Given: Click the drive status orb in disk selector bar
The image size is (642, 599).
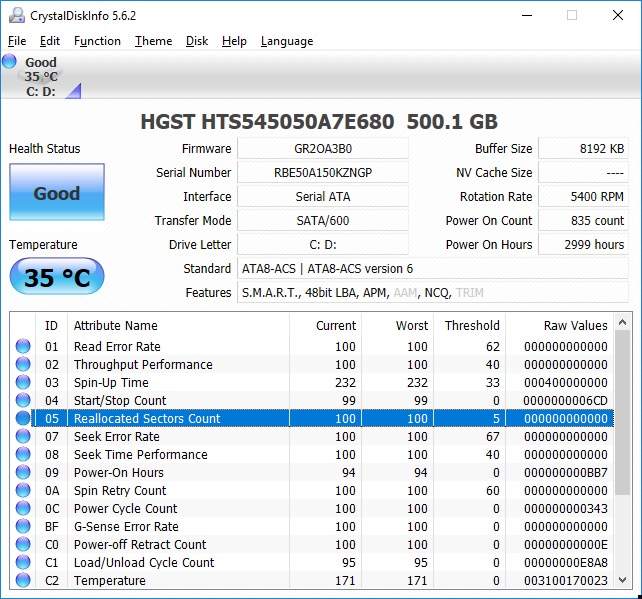Looking at the screenshot, I should [10, 62].
